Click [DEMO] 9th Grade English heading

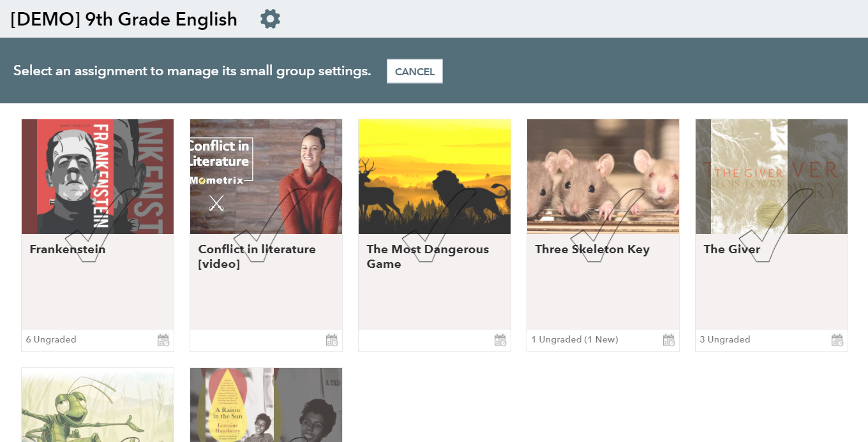(124, 20)
